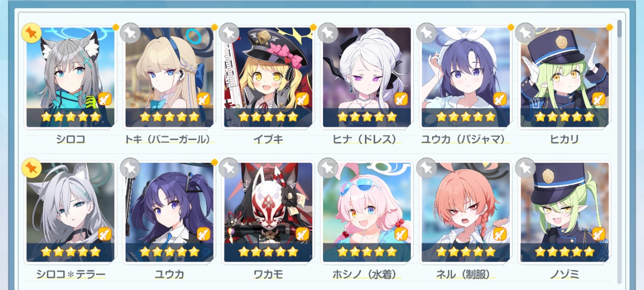Unpin シロコ＊テラー with the gold pin
This screenshot has height=290, width=644.
(x=32, y=169)
